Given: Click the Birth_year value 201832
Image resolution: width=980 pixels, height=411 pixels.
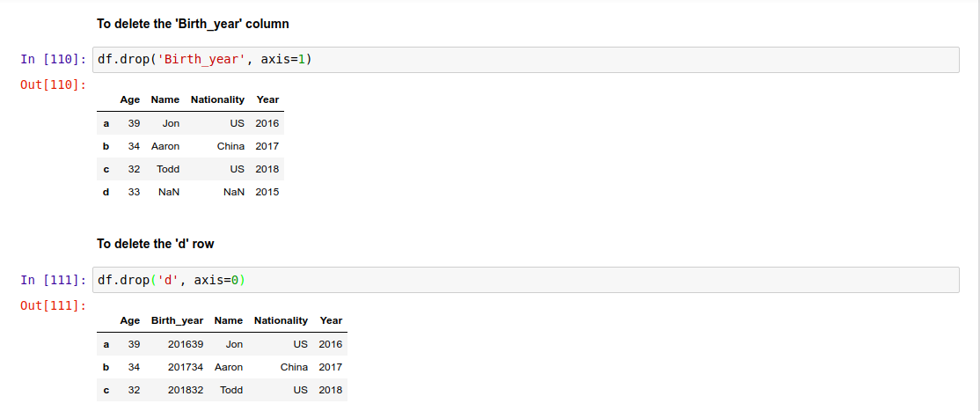Looking at the screenshot, I should [x=186, y=390].
